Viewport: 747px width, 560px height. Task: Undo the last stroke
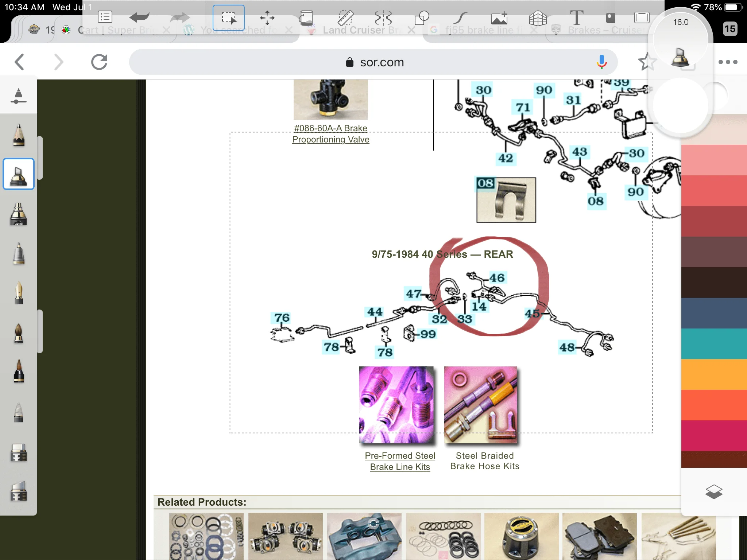coord(139,17)
